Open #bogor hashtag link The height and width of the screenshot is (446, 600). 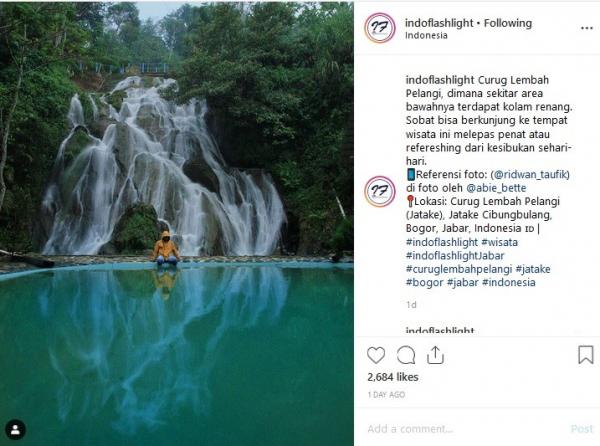(424, 283)
